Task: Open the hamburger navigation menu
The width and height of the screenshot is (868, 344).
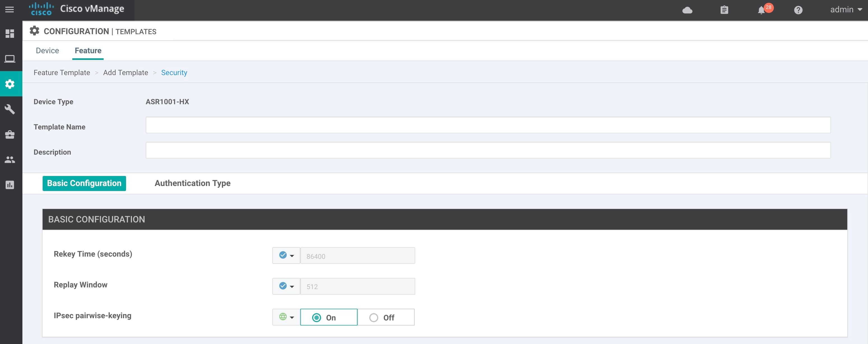Action: pos(10,10)
